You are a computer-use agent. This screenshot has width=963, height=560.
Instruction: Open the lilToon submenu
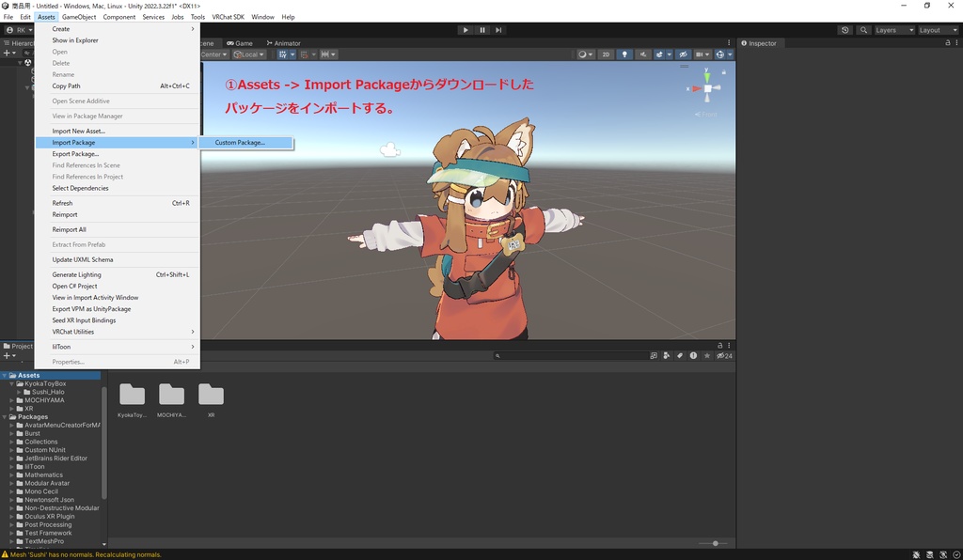click(x=118, y=347)
